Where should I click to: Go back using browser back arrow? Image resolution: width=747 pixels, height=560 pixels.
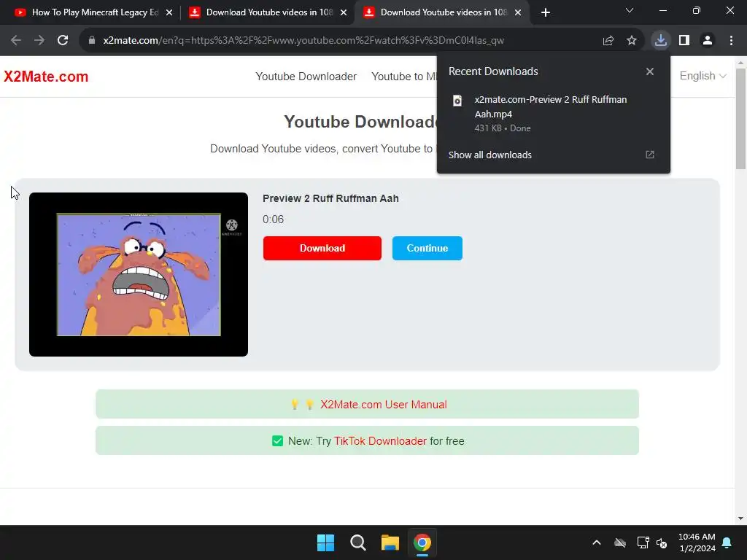pyautogui.click(x=16, y=41)
